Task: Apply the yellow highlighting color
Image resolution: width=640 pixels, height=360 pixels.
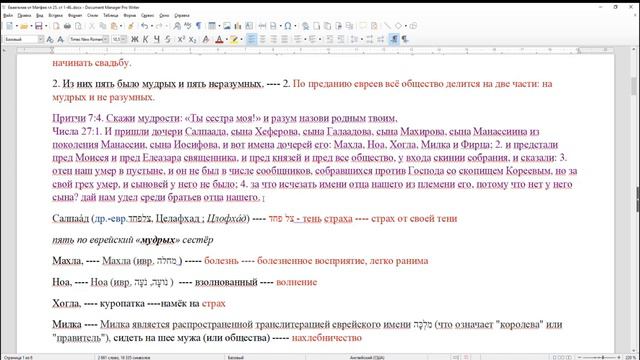Action: [234, 39]
